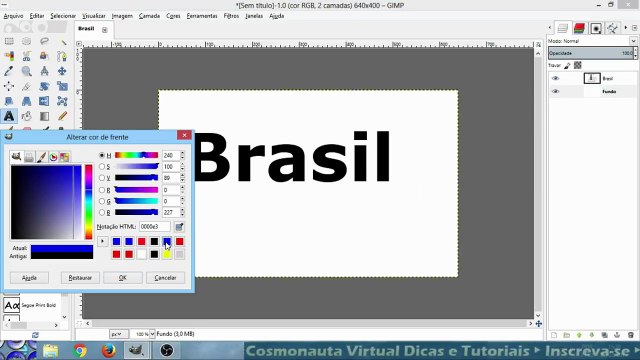This screenshot has width=640, height=360.
Task: Open the Camada menu
Action: coord(149,16)
